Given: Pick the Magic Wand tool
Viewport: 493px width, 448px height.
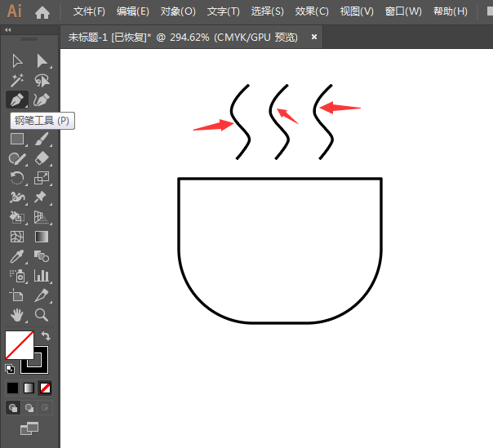Looking at the screenshot, I should 16,80.
